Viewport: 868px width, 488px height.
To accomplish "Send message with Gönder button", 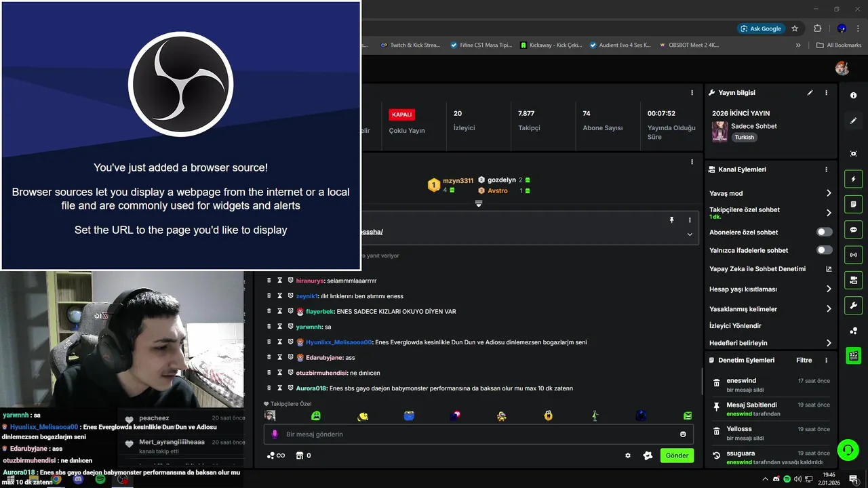I will [x=677, y=455].
